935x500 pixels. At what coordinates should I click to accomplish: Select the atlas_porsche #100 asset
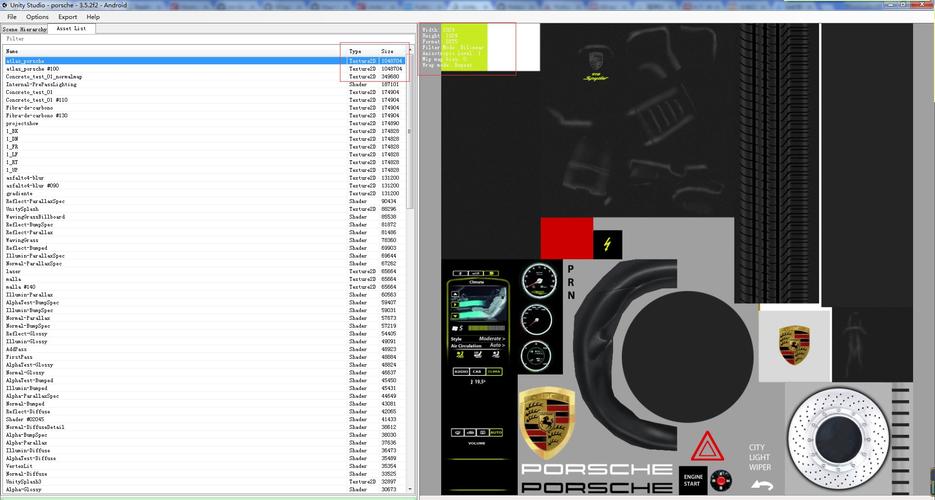pos(205,69)
